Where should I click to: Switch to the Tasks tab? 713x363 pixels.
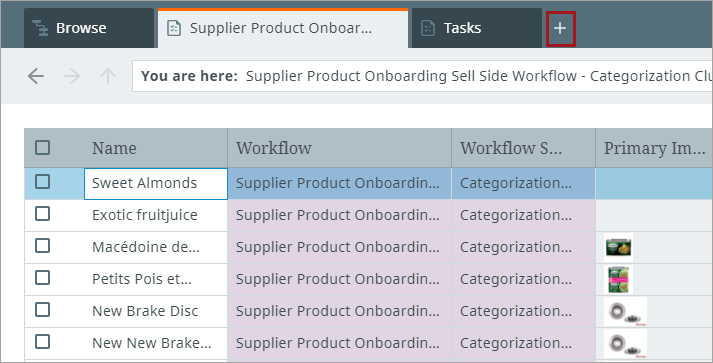[x=477, y=28]
